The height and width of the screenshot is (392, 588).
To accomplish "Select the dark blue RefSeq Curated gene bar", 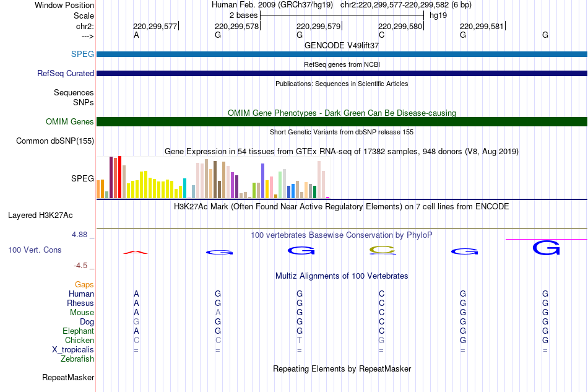I will (x=342, y=73).
